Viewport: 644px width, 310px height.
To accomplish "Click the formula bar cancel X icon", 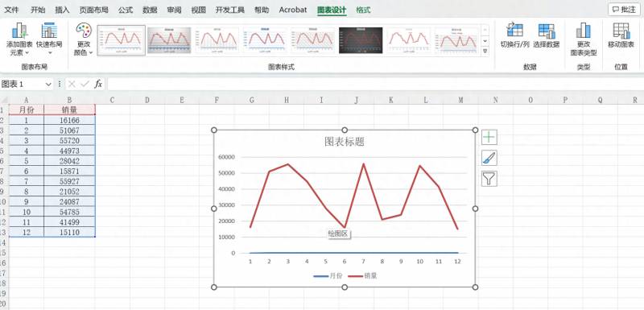I will pyautogui.click(x=72, y=85).
